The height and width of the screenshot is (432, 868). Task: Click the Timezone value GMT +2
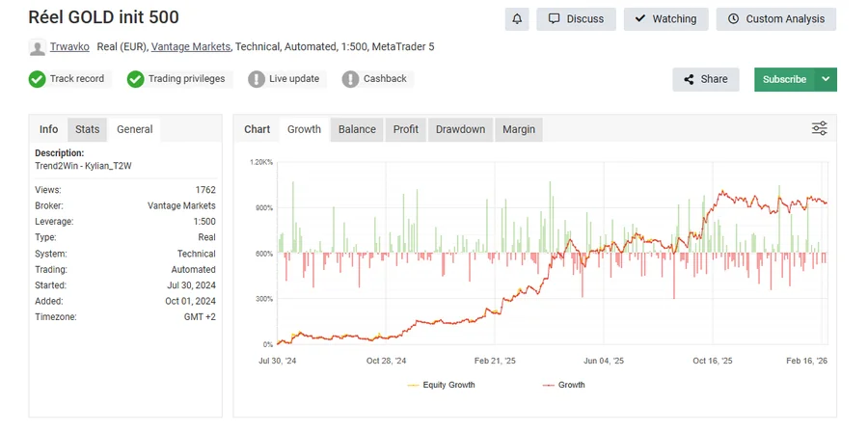pyautogui.click(x=200, y=317)
